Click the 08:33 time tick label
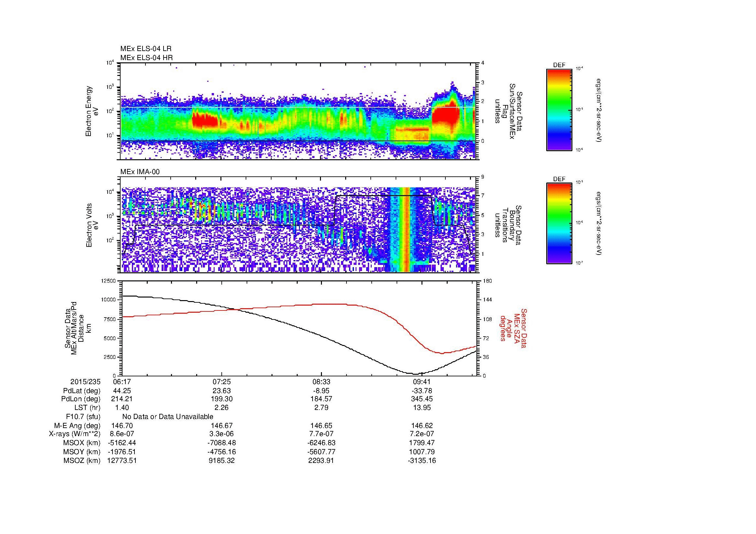 tap(321, 382)
